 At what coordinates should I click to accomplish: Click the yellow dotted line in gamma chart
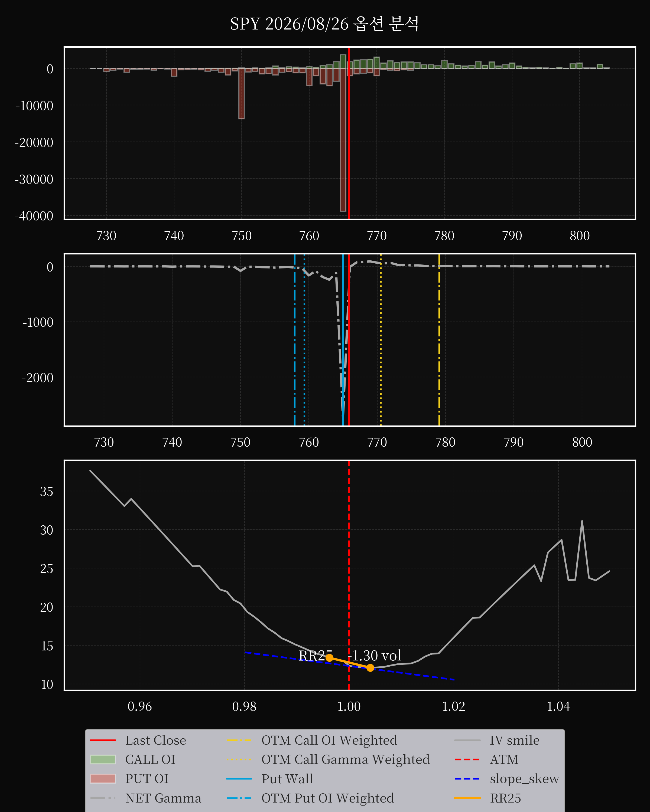click(x=381, y=340)
